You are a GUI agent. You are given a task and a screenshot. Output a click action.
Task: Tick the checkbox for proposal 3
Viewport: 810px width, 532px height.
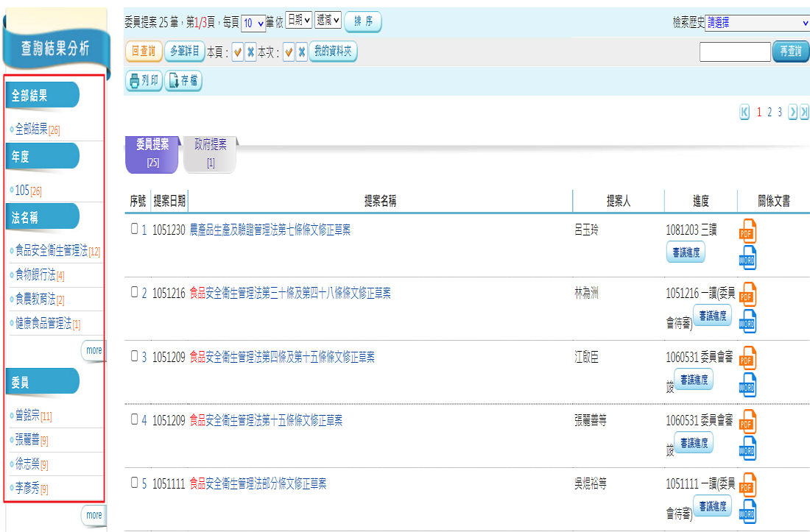point(134,357)
